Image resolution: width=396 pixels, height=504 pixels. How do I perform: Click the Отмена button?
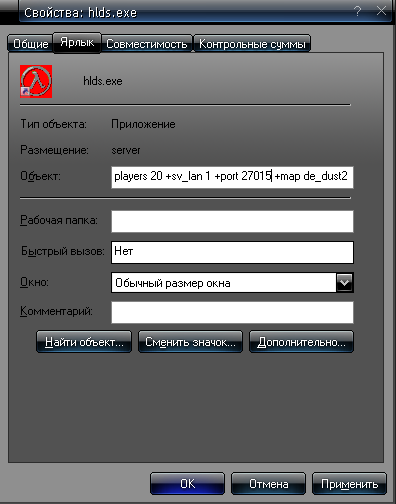(x=268, y=483)
